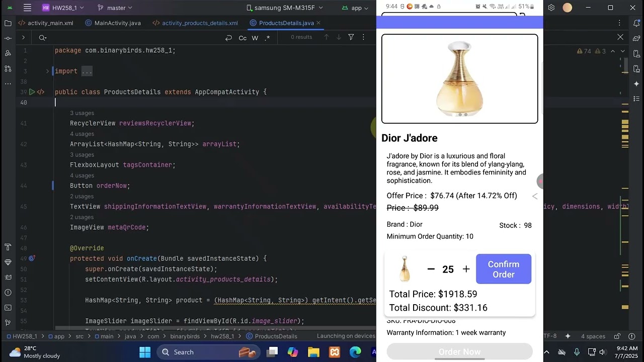Click 4 spaces indent setting in status bar
Image resolution: width=644 pixels, height=362 pixels.
(x=593, y=336)
